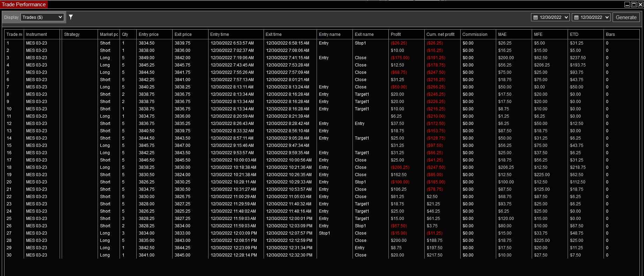Image resolution: width=644 pixels, height=276 pixels.
Task: Click MAE value $93.75 in trade 23
Action: [505, 204]
